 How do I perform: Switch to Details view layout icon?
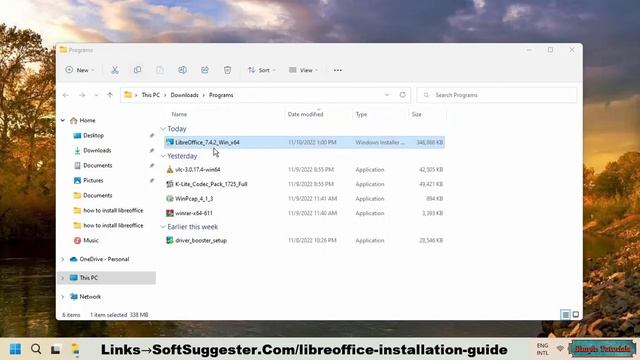pyautogui.click(x=566, y=314)
